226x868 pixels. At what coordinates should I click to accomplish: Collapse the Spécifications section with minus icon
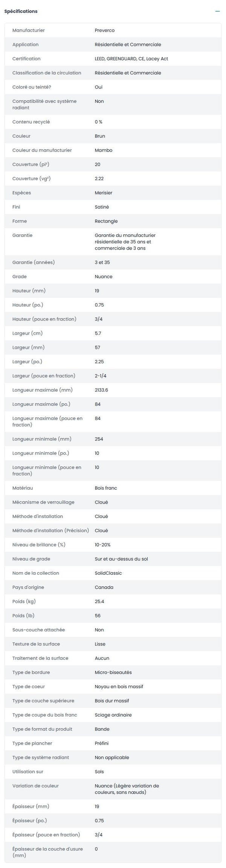(217, 11)
